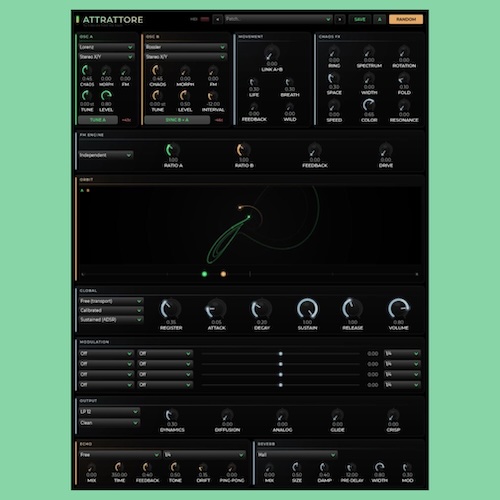
Task: Click the previous patch arrow button
Action: coord(218,19)
